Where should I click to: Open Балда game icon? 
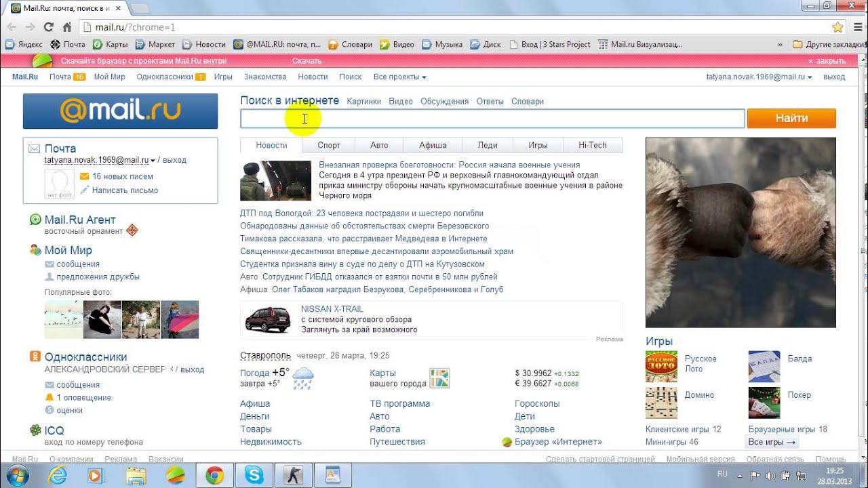[764, 367]
